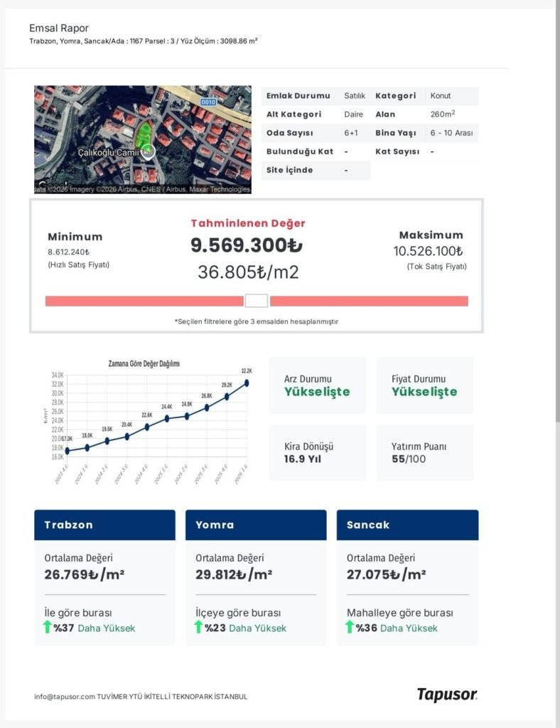Viewport: 560px width, 728px height.
Task: Click the white handle on value range bar
Action: tap(257, 301)
